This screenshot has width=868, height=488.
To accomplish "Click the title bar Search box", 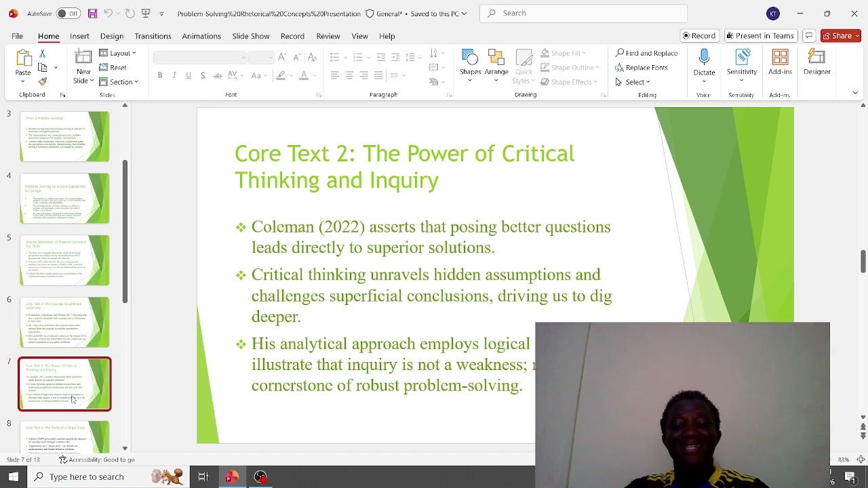I will click(584, 14).
